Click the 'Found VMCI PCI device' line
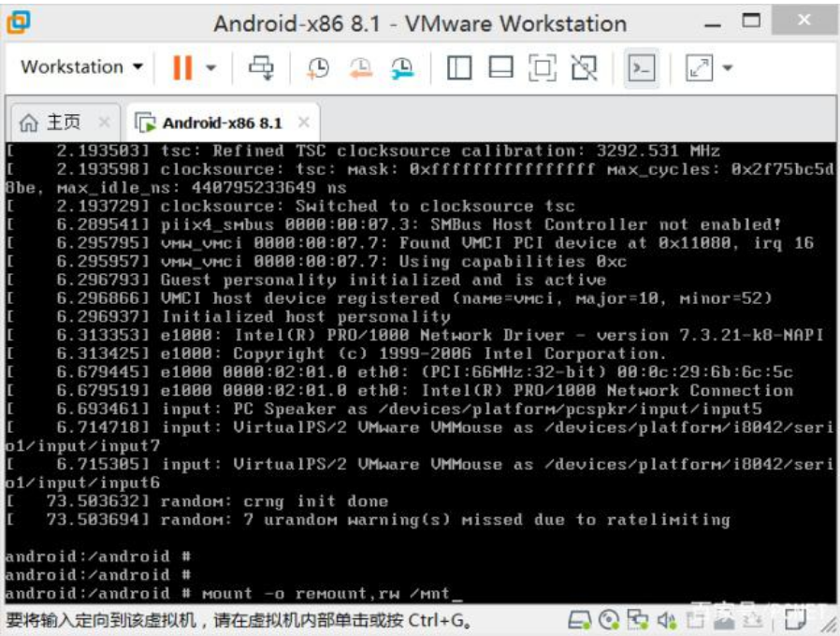This screenshot has width=840, height=636. pyautogui.click(x=410, y=243)
